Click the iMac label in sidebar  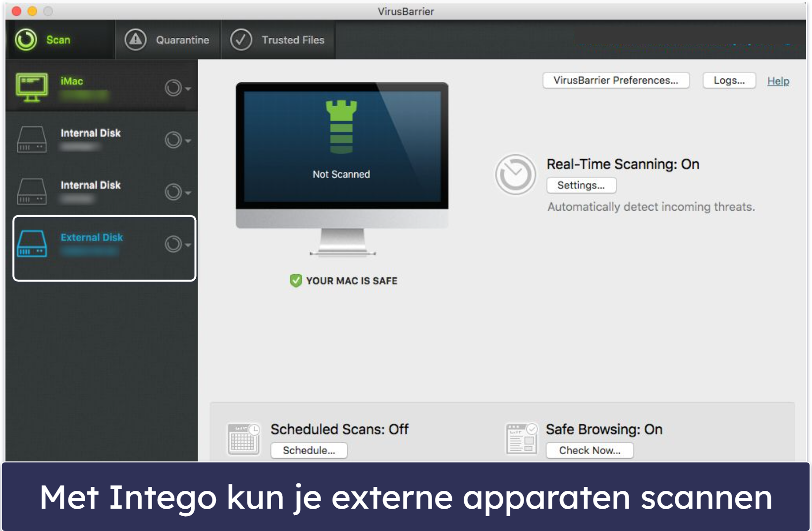tap(72, 81)
